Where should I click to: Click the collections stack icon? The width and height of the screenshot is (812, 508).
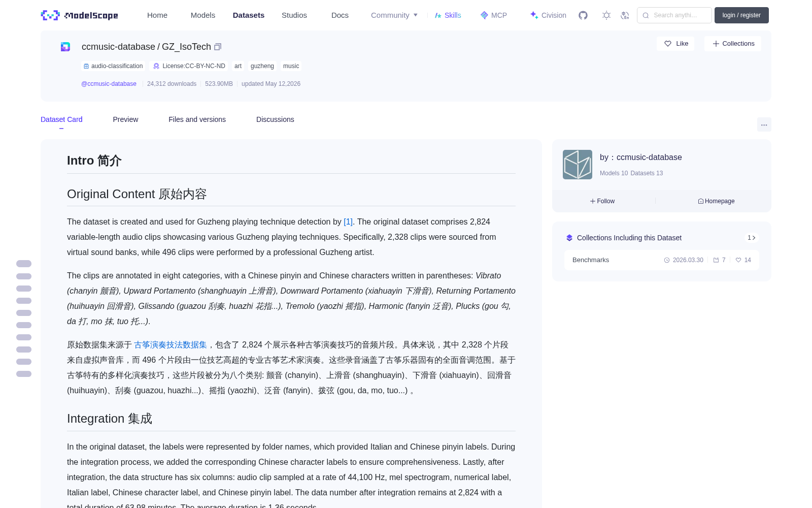569,238
